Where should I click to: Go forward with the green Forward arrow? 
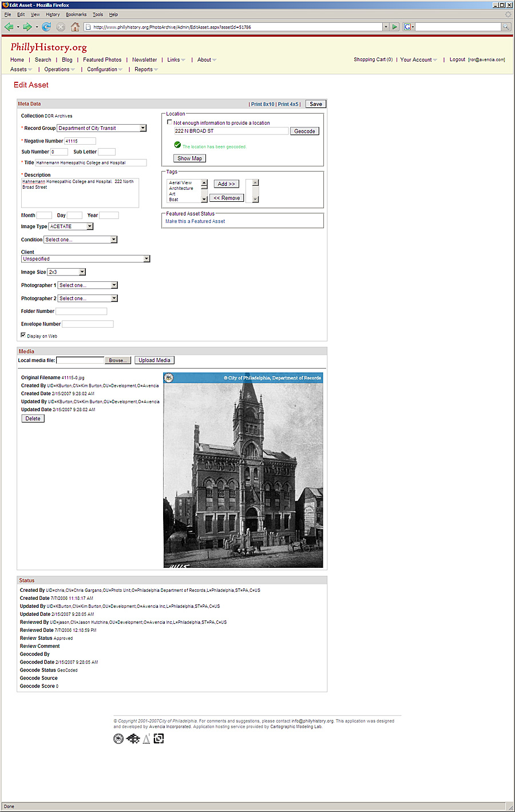click(27, 27)
